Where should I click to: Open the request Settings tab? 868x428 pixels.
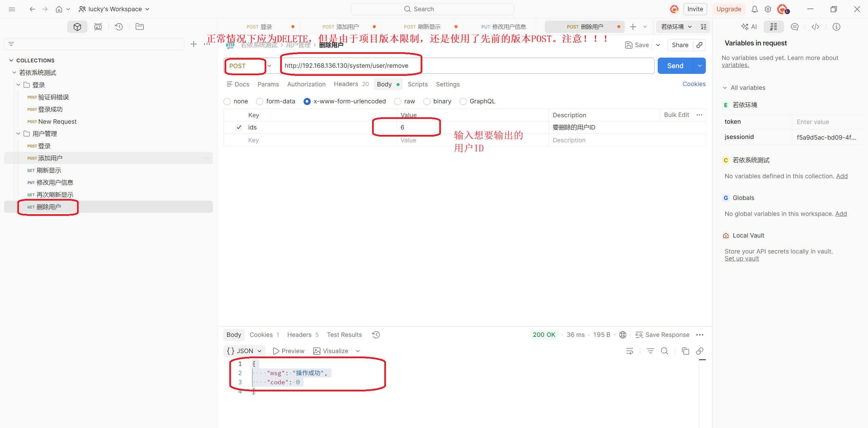tap(448, 84)
